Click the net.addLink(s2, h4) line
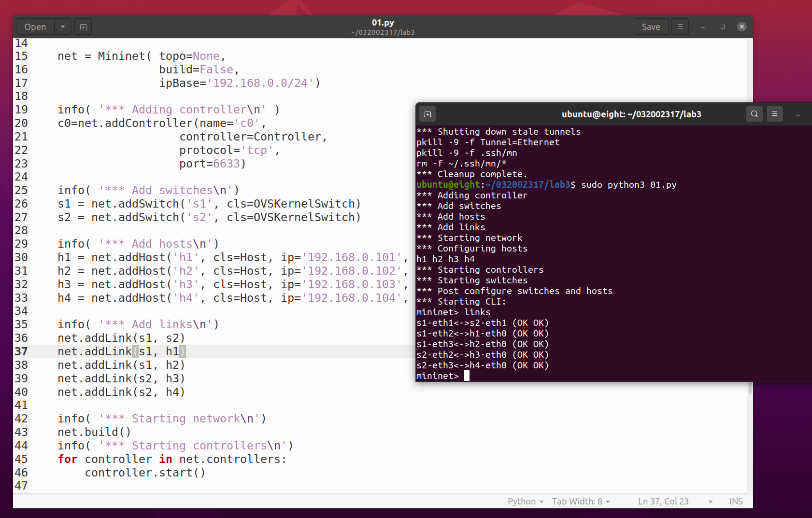812x518 pixels. click(x=121, y=392)
